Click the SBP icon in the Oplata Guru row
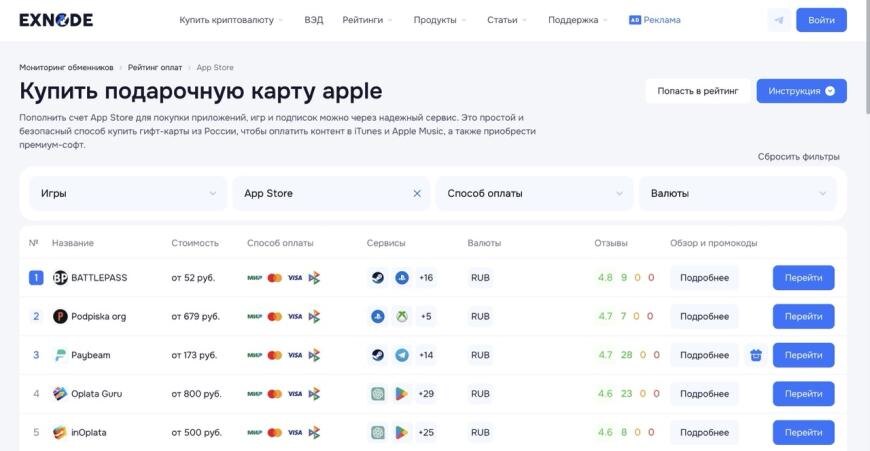 (315, 394)
